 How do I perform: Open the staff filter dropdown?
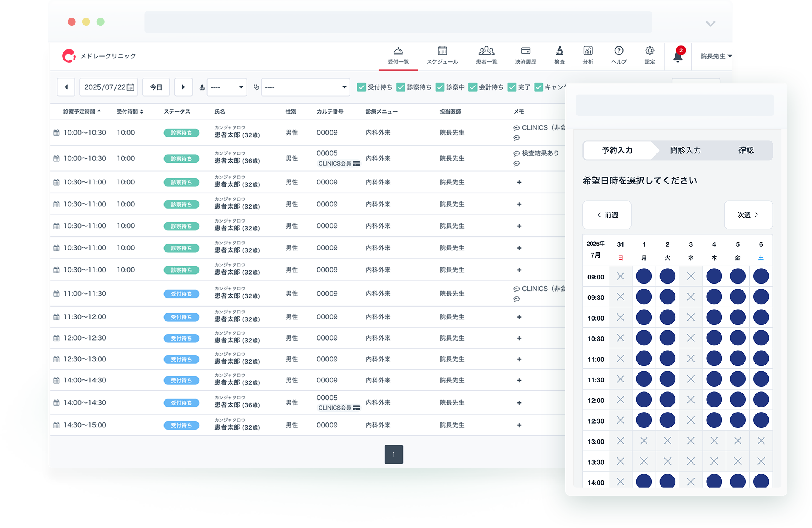point(226,87)
